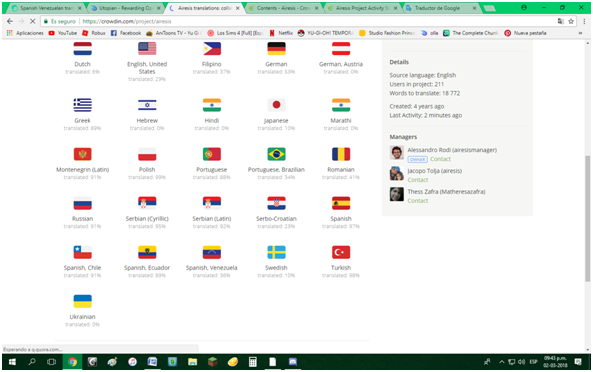Open Alessandro Rodi (airesismanager) profile name
593x372 pixels.
[452, 150]
